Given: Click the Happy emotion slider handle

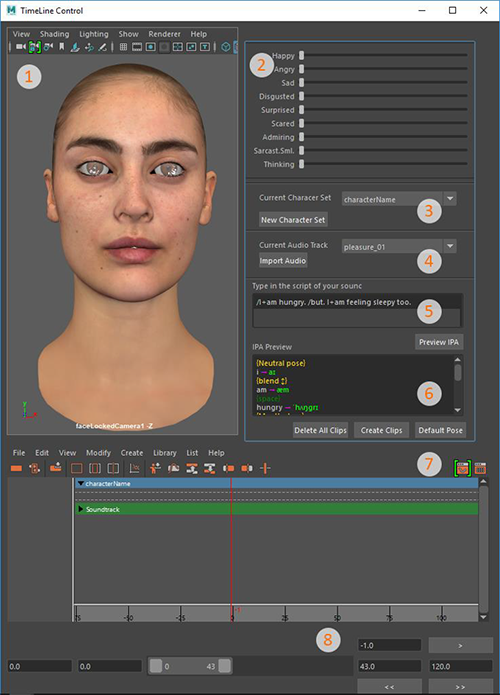Looking at the screenshot, I should pos(301,55).
